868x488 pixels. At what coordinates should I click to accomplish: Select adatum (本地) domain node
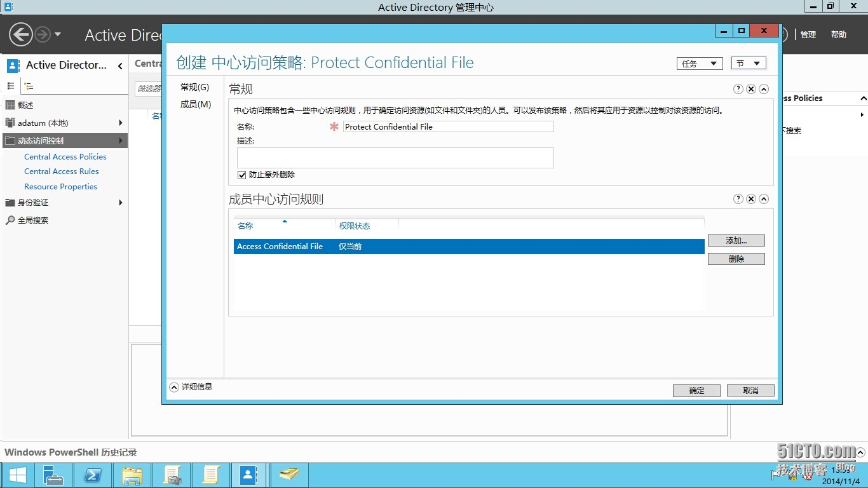pos(43,123)
